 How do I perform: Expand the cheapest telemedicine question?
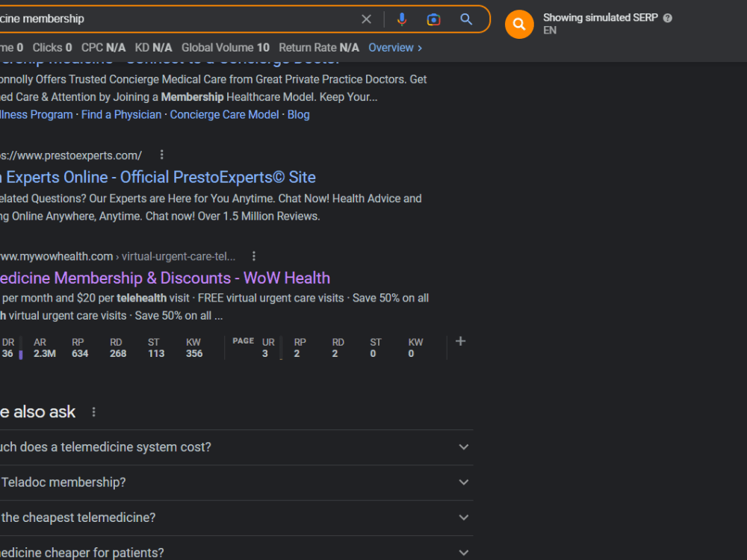[x=236, y=517]
